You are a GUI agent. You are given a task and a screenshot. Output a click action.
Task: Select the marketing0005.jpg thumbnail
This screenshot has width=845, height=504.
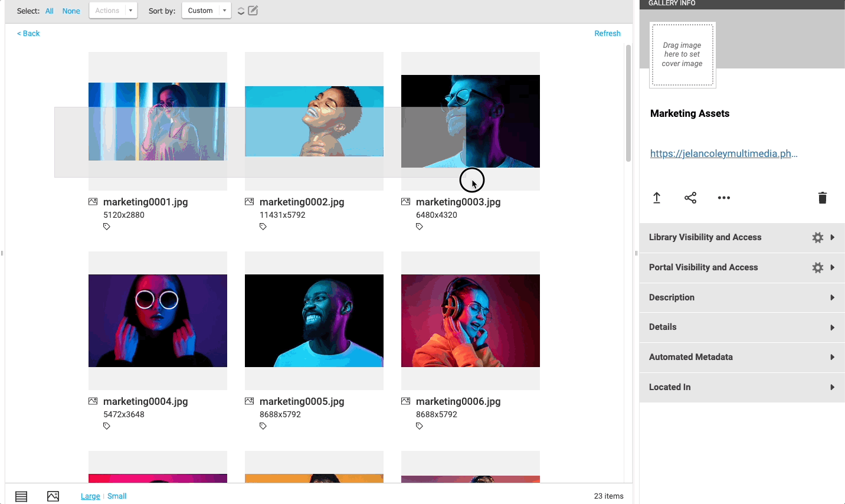pyautogui.click(x=314, y=320)
